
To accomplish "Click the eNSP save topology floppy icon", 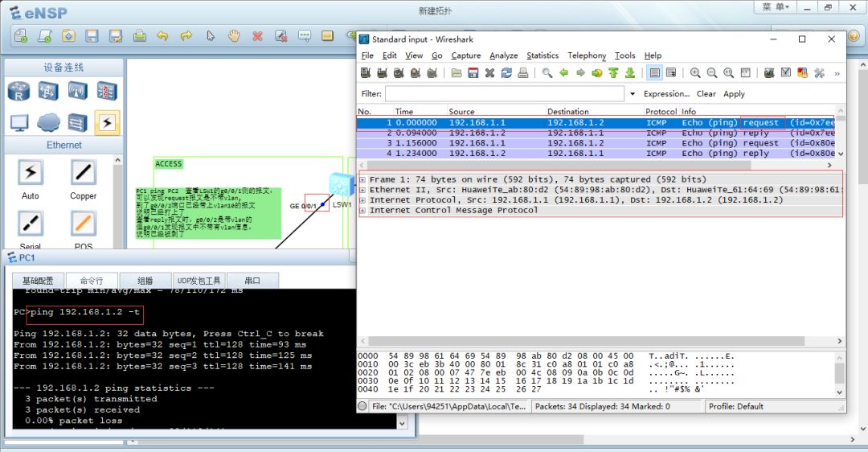I will pos(92,36).
